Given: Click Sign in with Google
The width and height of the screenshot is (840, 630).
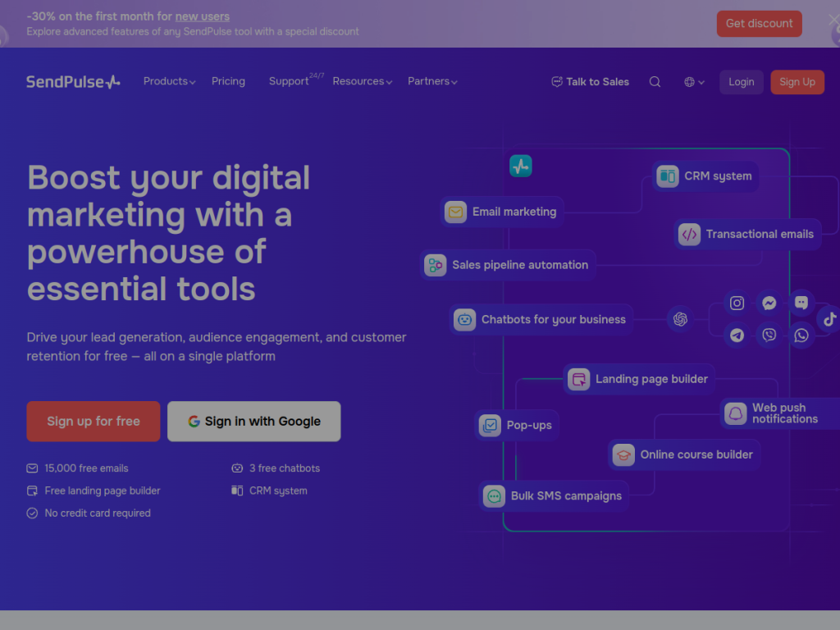Looking at the screenshot, I should coord(254,422).
